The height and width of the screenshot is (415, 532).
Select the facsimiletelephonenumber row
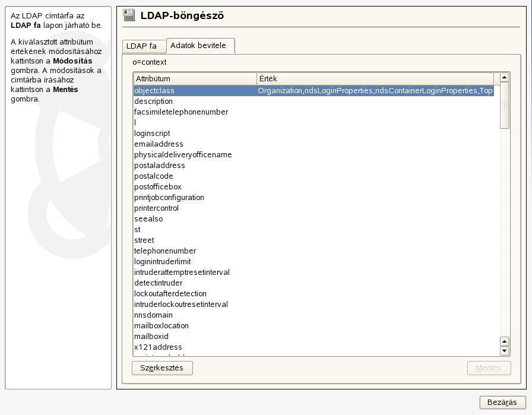pyautogui.click(x=313, y=112)
